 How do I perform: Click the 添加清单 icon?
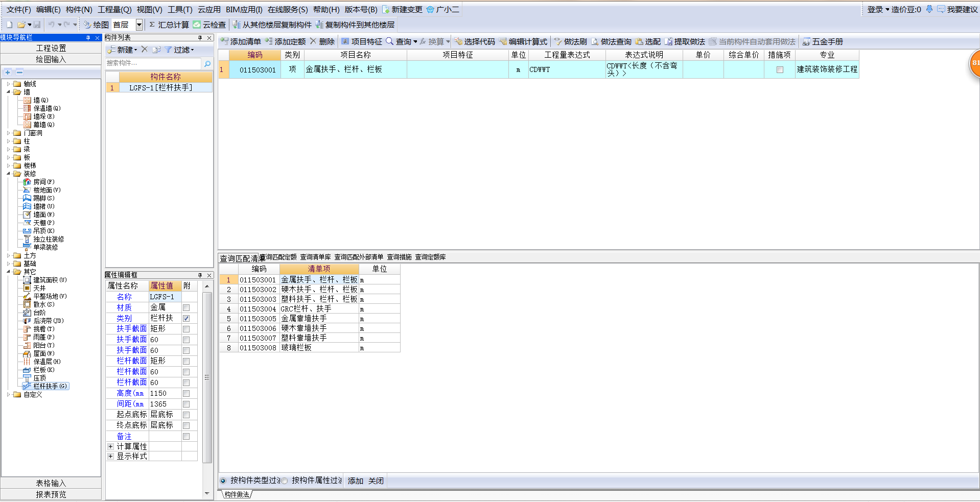point(224,41)
